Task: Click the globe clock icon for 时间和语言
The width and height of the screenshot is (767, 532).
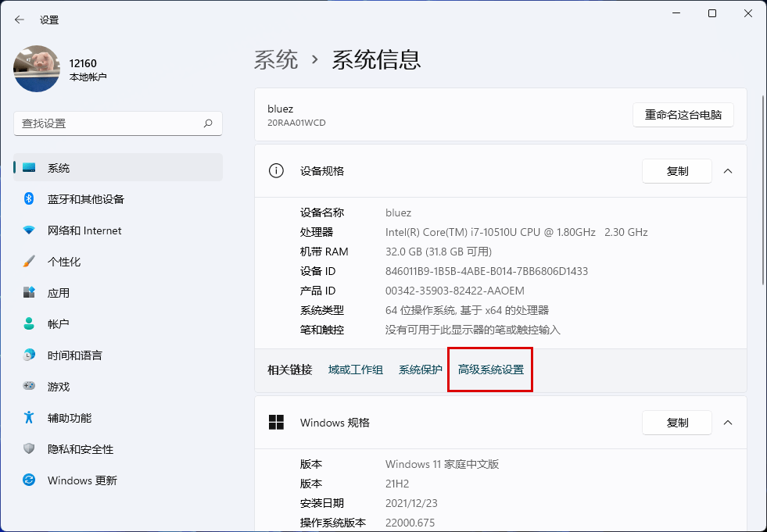Action: click(29, 355)
